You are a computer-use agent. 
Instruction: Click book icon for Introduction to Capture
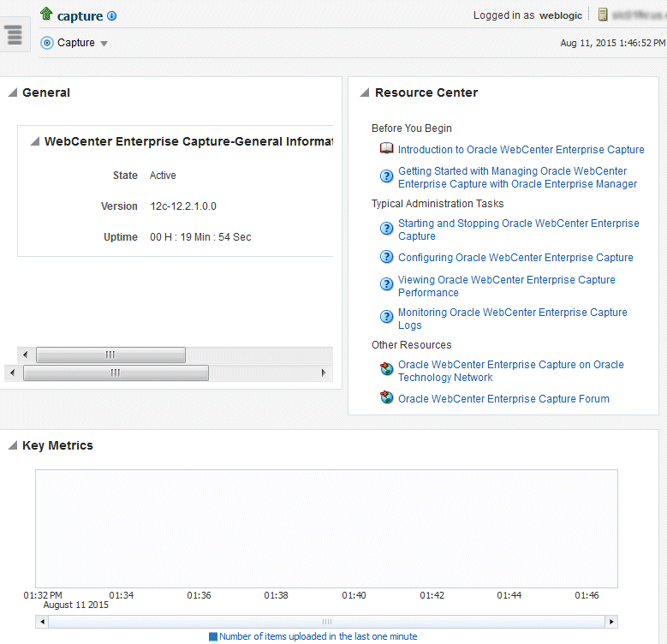pos(386,148)
